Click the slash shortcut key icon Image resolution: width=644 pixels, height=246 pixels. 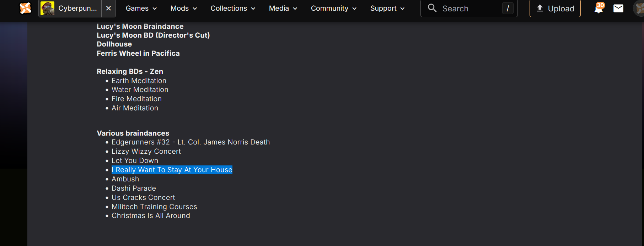click(508, 9)
